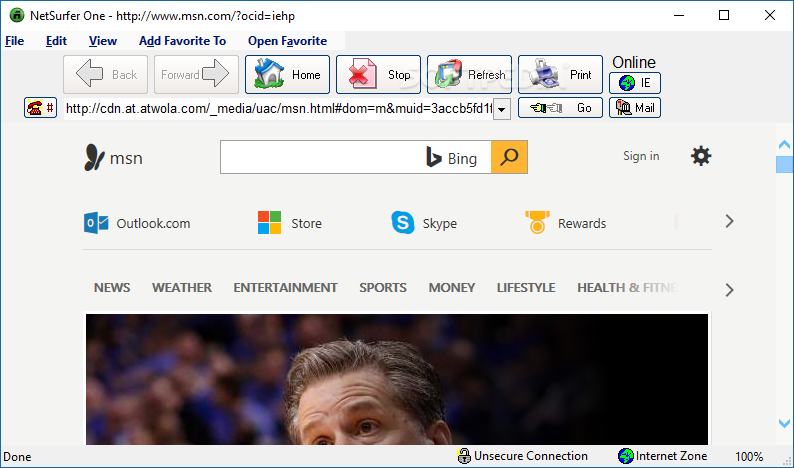Viewport: 794px width, 468px height.
Task: Open the File menu
Action: click(15, 41)
